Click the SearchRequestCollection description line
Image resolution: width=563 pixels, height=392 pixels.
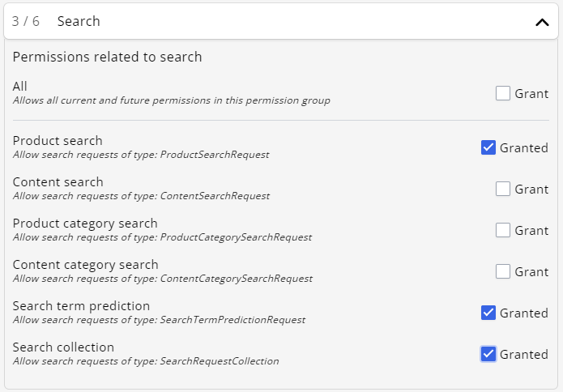146,361
